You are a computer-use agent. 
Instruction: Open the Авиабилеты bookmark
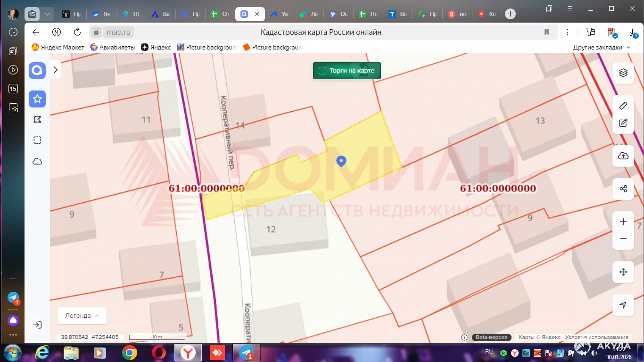(x=113, y=47)
